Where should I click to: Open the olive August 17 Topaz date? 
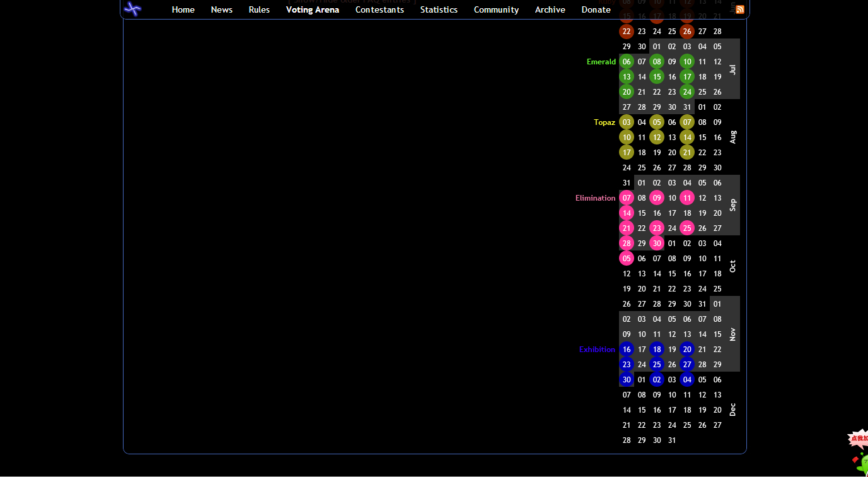pyautogui.click(x=627, y=153)
